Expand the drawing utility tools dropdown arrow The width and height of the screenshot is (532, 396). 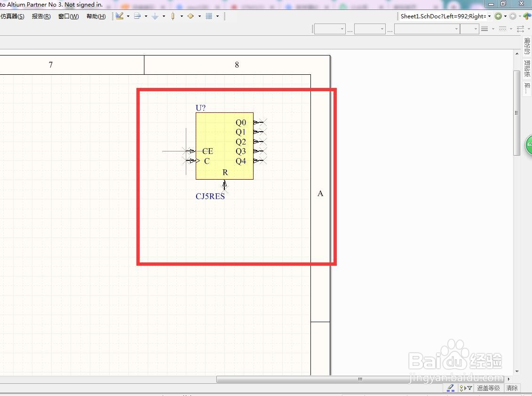click(128, 16)
